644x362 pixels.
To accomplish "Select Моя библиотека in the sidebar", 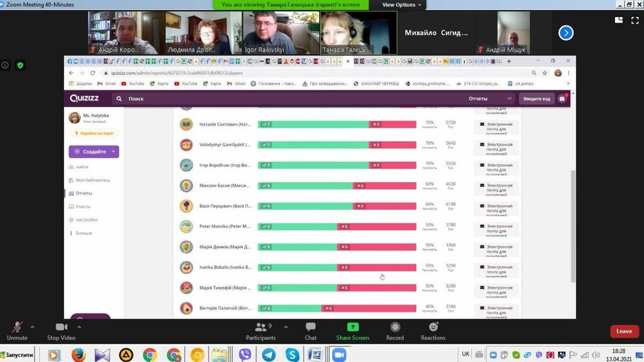I will click(x=92, y=180).
